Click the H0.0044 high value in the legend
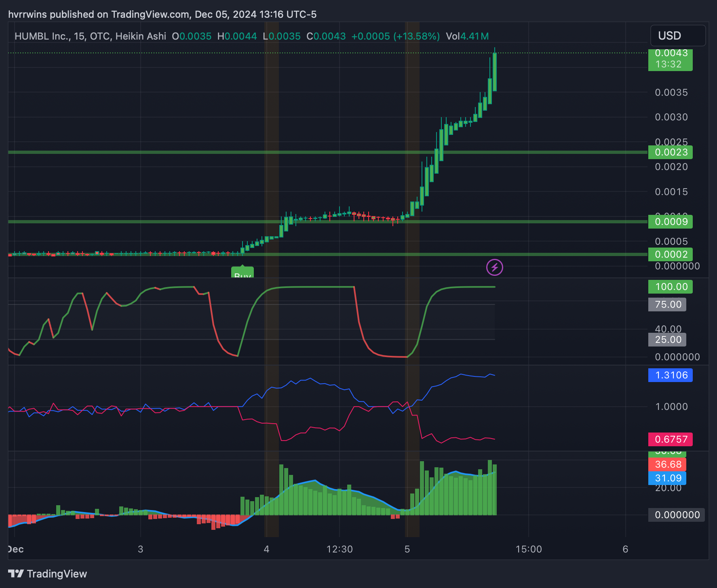The height and width of the screenshot is (588, 717). pyautogui.click(x=237, y=36)
